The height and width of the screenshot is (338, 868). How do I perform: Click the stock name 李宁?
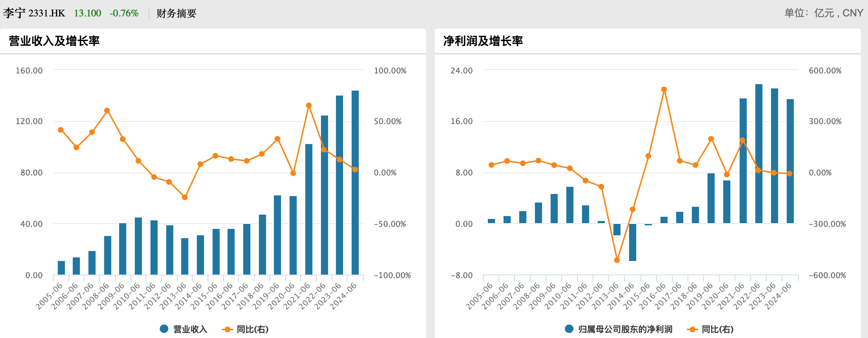pyautogui.click(x=15, y=13)
